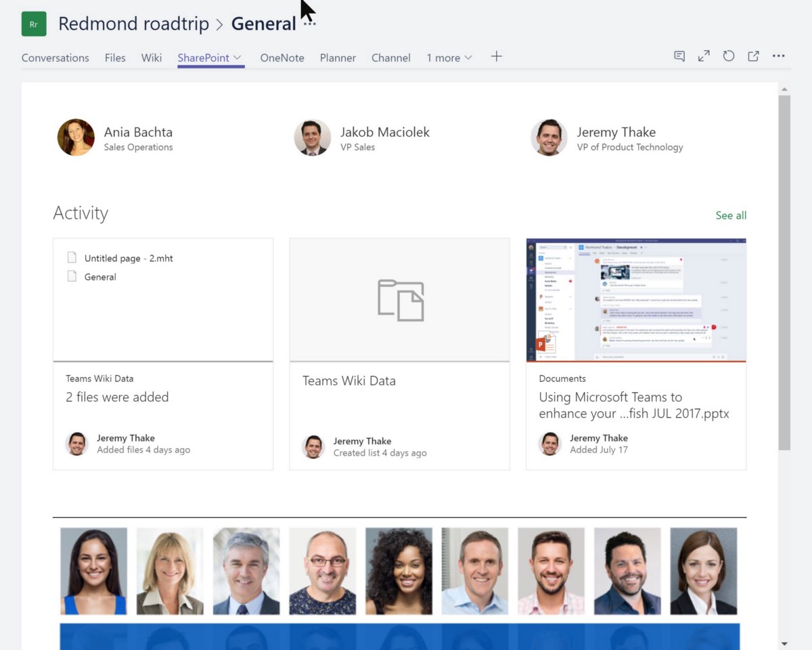Click the General channel title

(x=264, y=24)
